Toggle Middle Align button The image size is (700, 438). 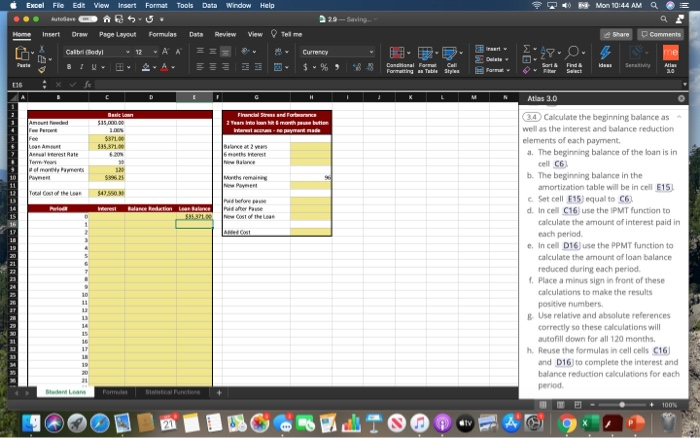tap(213, 52)
